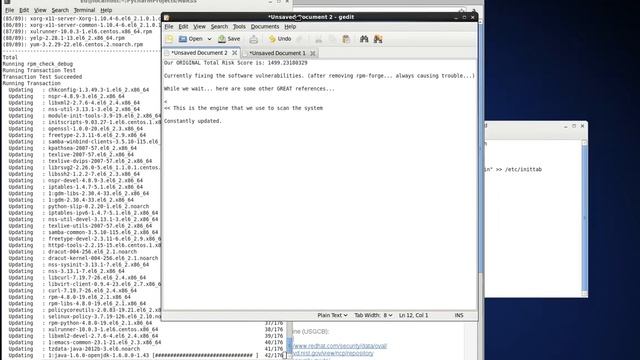Save the document with the Save button
The width and height of the screenshot is (640, 360).
coord(229,39)
